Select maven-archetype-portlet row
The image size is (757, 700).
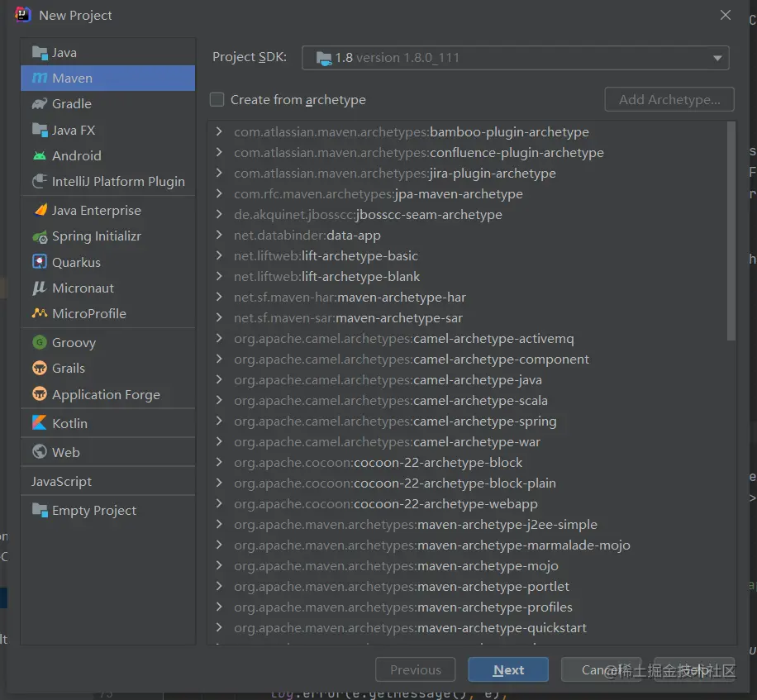[469, 587]
